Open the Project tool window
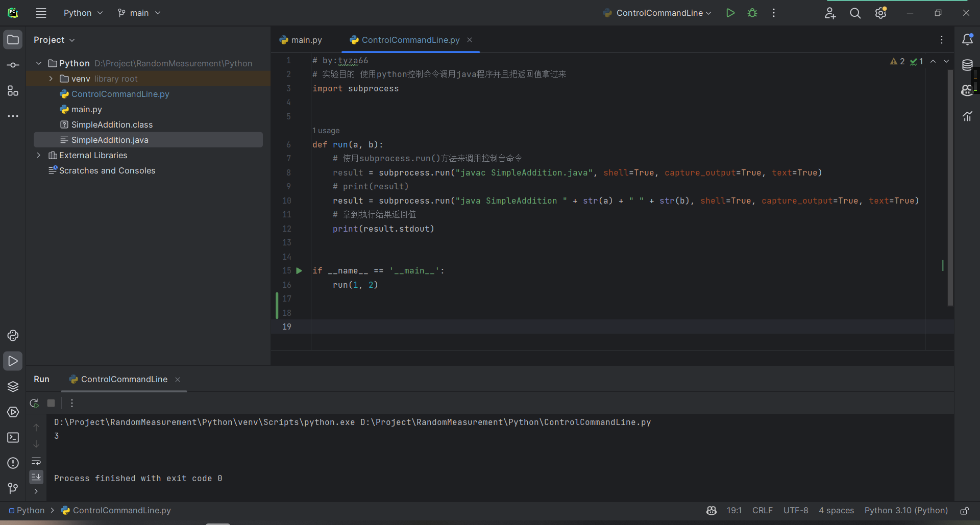This screenshot has width=980, height=525. point(13,40)
